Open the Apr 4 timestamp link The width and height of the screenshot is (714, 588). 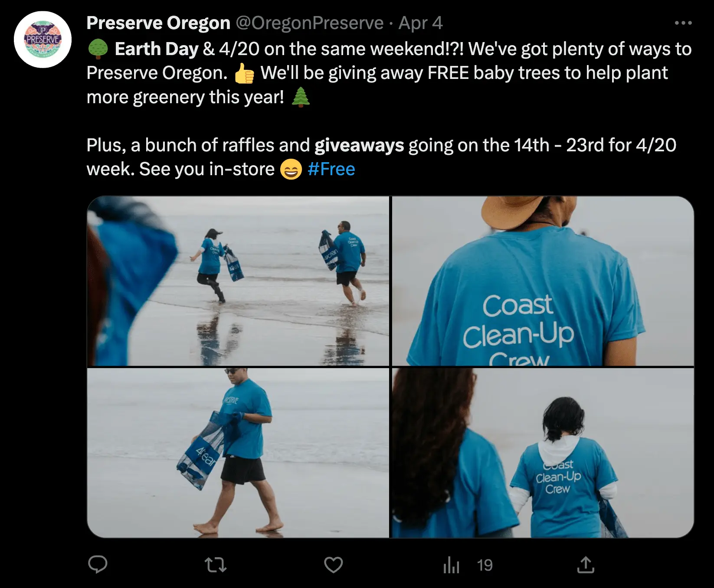click(421, 23)
